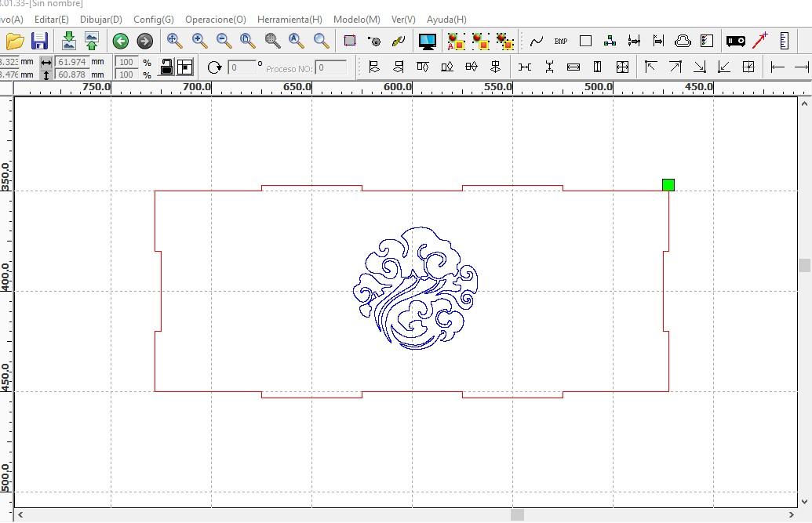The width and height of the screenshot is (812, 523).
Task: Click the Import icon with green down arrow
Action: tap(68, 41)
